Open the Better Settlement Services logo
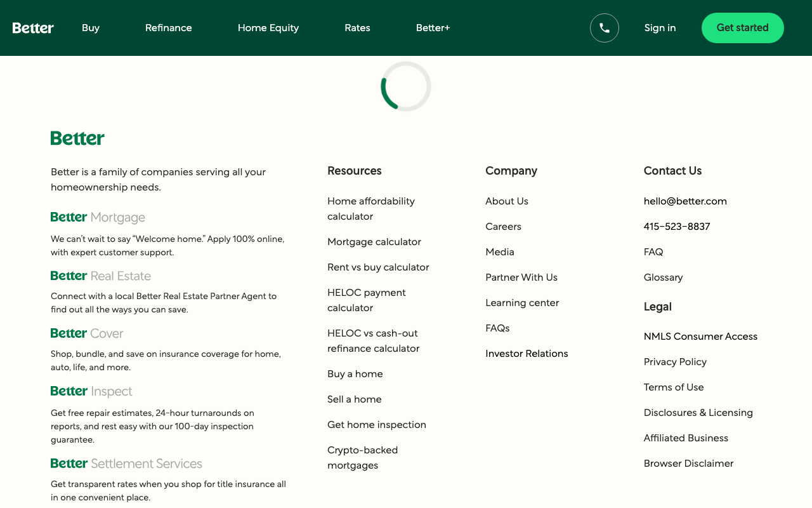Image resolution: width=812 pixels, height=508 pixels. click(x=126, y=464)
